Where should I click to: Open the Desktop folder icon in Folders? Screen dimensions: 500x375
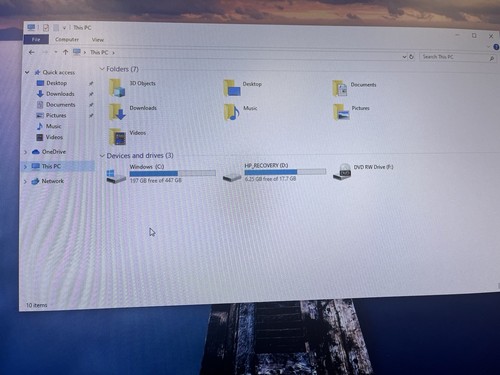pyautogui.click(x=232, y=88)
